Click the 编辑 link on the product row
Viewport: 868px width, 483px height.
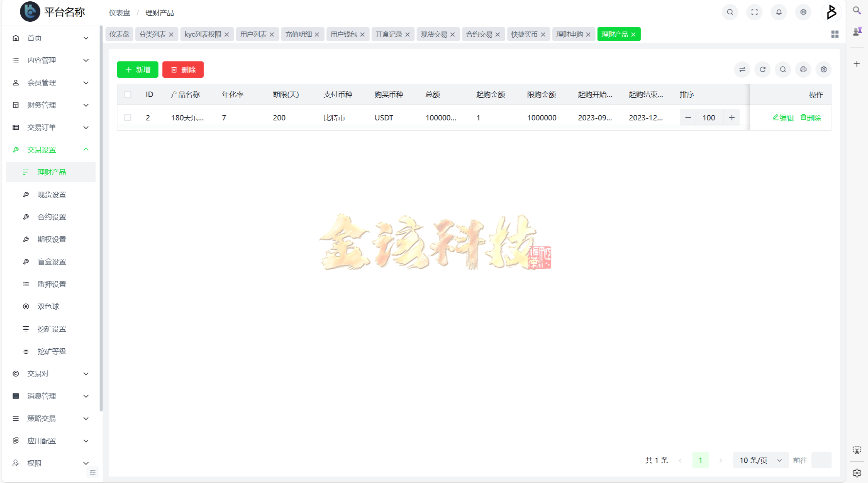click(783, 118)
